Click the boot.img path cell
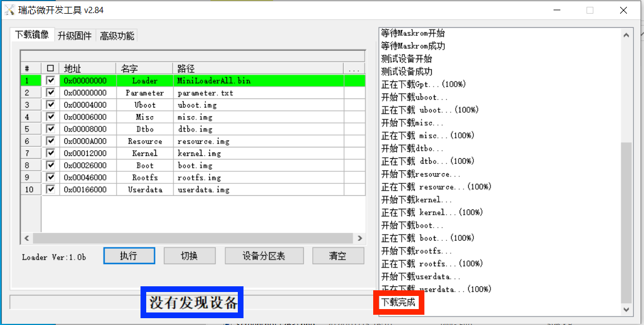Screen dimensions: 644x325 (x=258, y=165)
